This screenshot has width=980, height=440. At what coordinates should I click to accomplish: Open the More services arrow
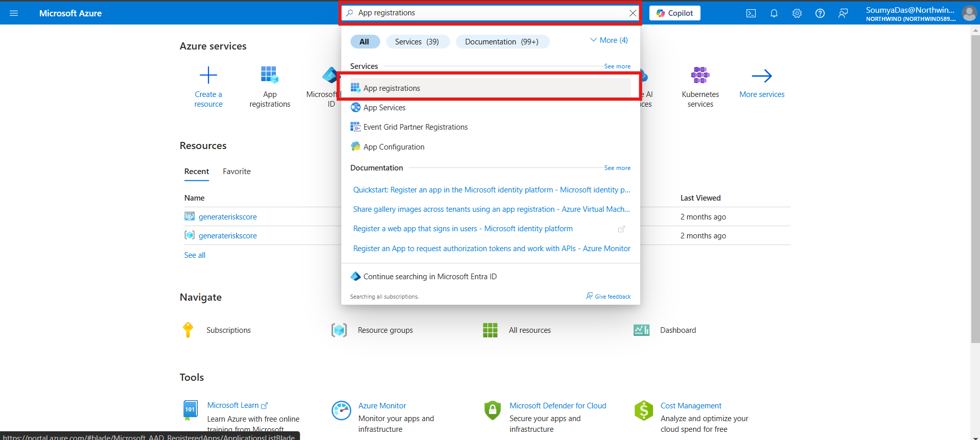tap(761, 77)
